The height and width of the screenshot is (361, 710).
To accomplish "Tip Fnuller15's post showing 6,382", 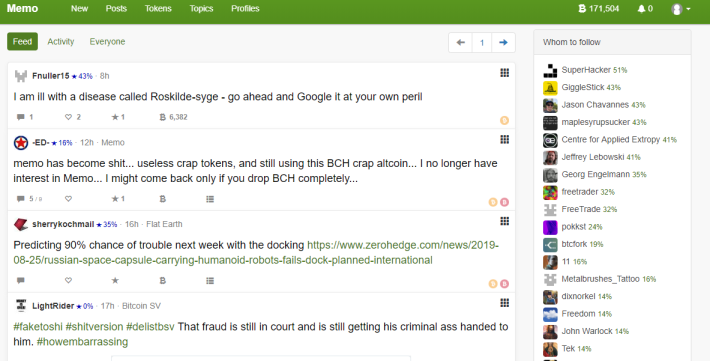I will pyautogui.click(x=173, y=117).
